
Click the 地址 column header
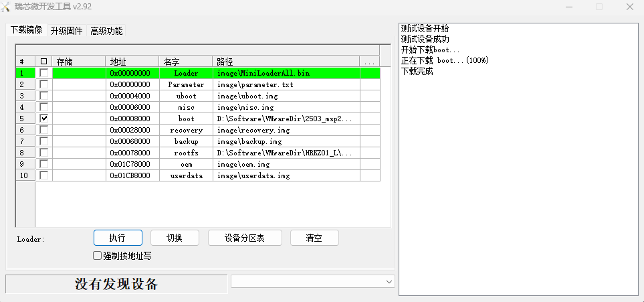[x=132, y=62]
